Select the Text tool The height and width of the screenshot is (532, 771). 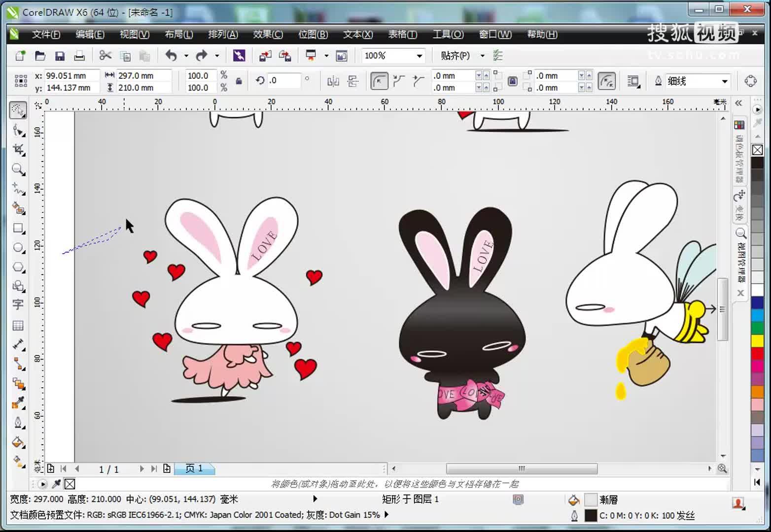18,305
